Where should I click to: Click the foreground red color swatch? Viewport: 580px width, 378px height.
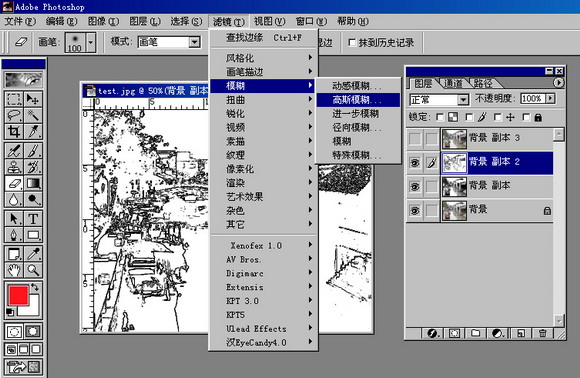click(x=18, y=295)
